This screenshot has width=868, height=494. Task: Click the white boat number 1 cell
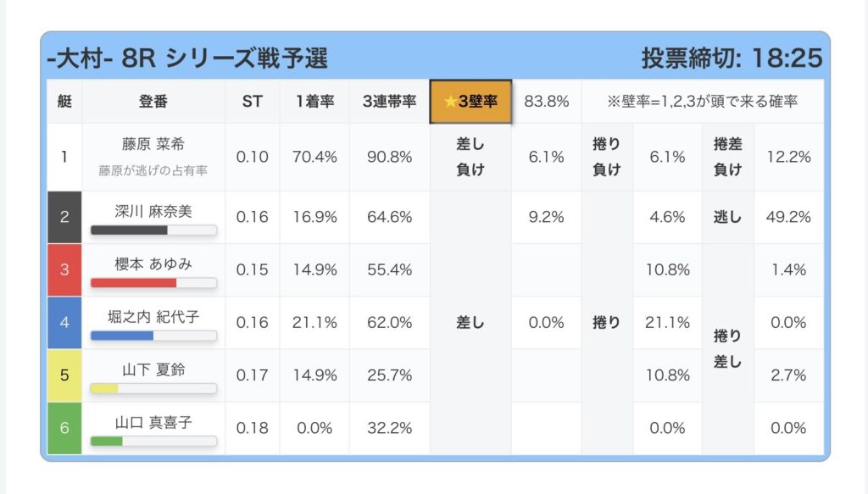click(x=64, y=157)
